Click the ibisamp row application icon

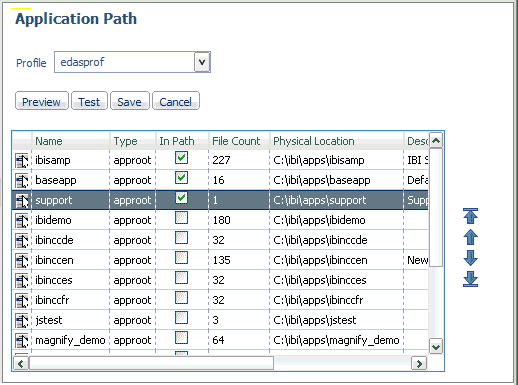[x=22, y=160]
